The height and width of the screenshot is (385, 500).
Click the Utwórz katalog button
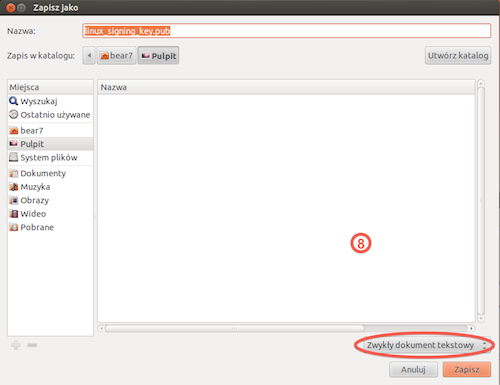pos(458,56)
